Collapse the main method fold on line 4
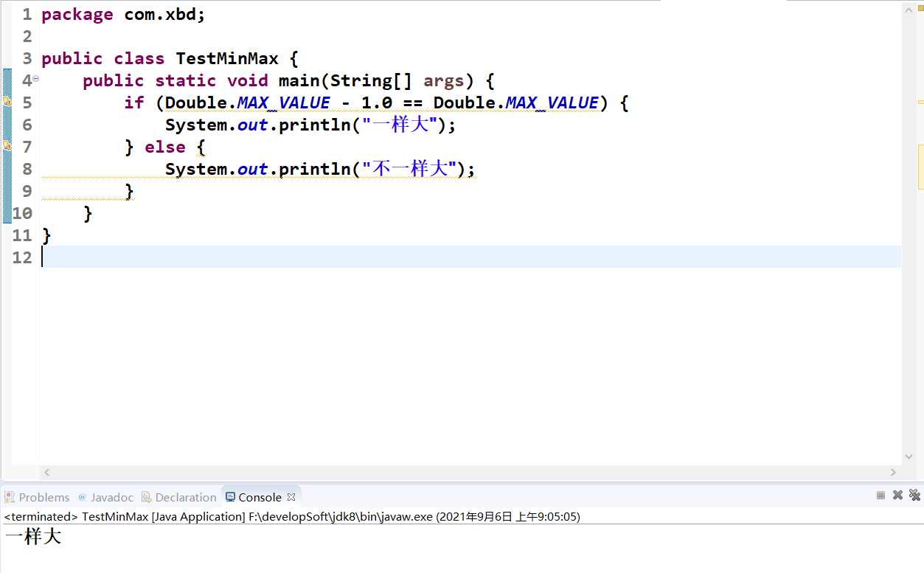 [35, 78]
